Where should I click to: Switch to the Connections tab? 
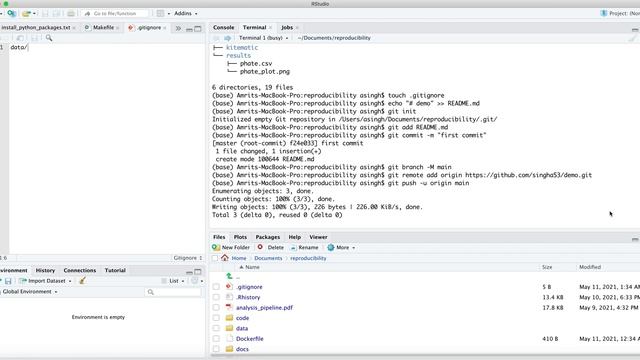click(80, 270)
